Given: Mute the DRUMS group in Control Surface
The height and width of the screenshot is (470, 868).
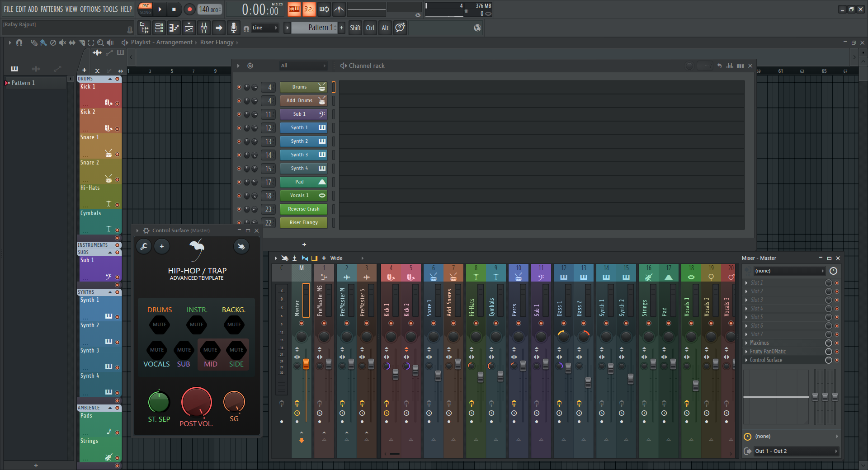Looking at the screenshot, I should tap(159, 324).
